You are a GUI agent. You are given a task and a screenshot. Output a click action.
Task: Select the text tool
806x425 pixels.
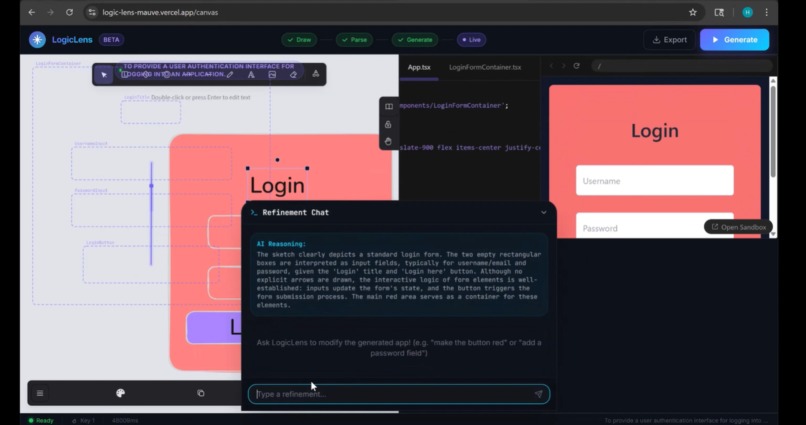[x=251, y=75]
